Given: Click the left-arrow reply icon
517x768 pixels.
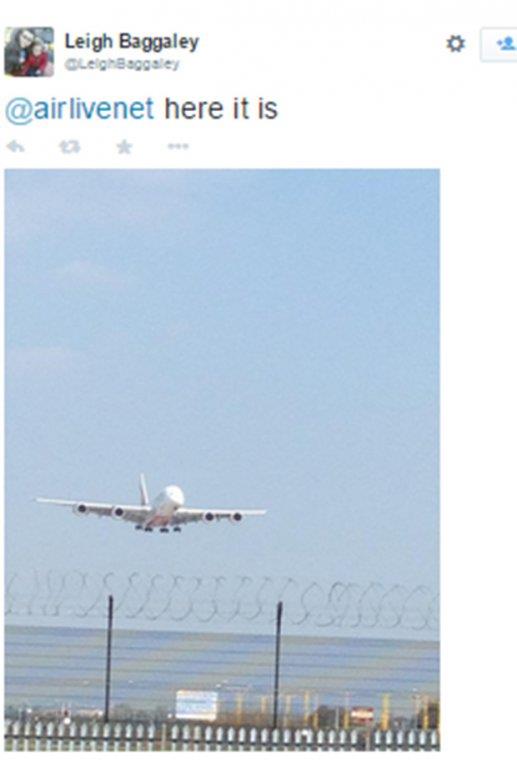Looking at the screenshot, I should [x=16, y=146].
